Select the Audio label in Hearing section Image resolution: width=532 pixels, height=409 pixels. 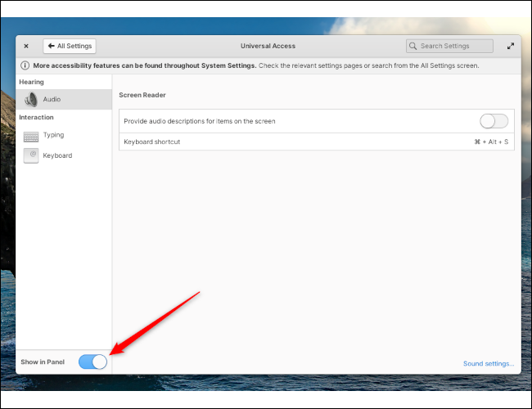52,100
